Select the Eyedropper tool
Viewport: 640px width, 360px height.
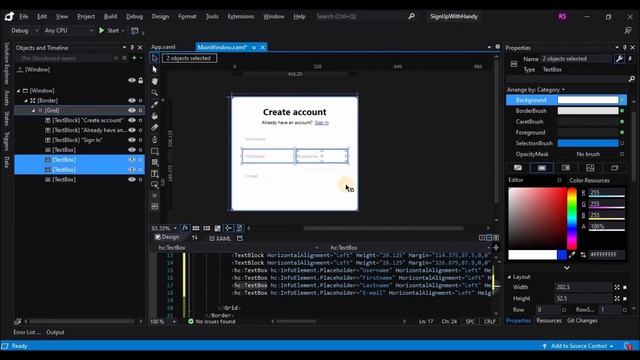155,104
